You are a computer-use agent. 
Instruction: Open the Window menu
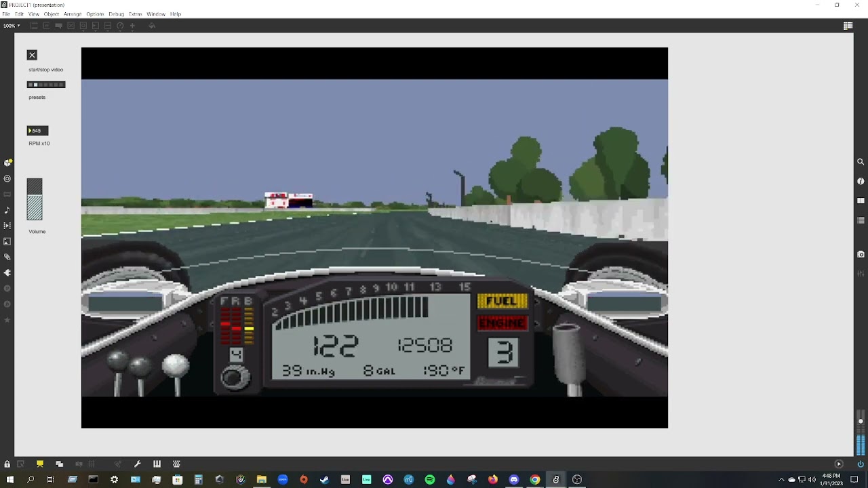click(156, 14)
